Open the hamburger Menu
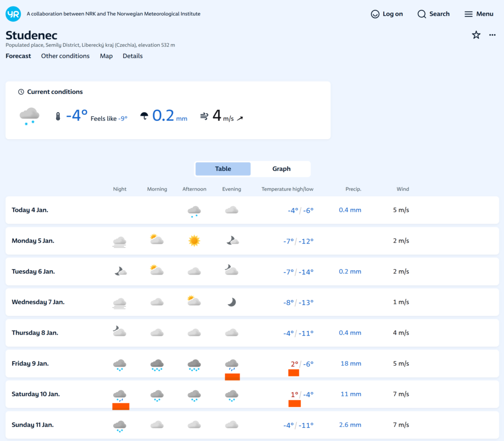Image resolution: width=504 pixels, height=441 pixels. 478,14
